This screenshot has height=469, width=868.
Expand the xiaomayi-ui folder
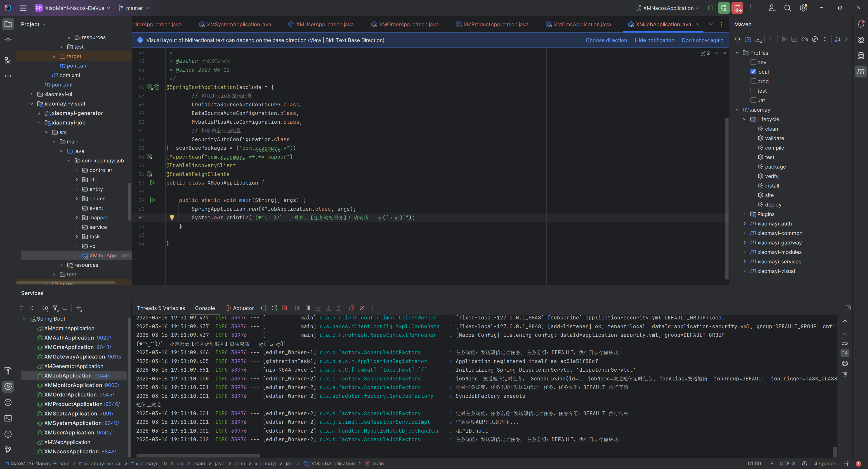click(31, 94)
